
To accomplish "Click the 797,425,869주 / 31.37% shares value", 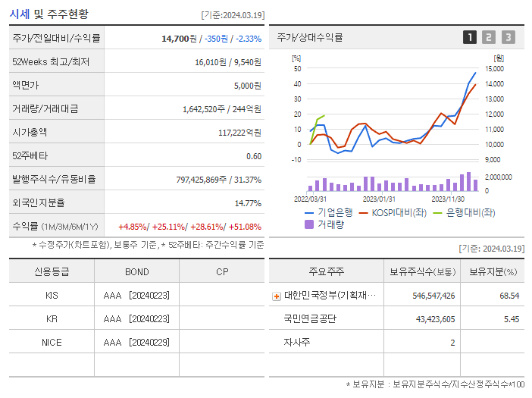I will point(218,180).
